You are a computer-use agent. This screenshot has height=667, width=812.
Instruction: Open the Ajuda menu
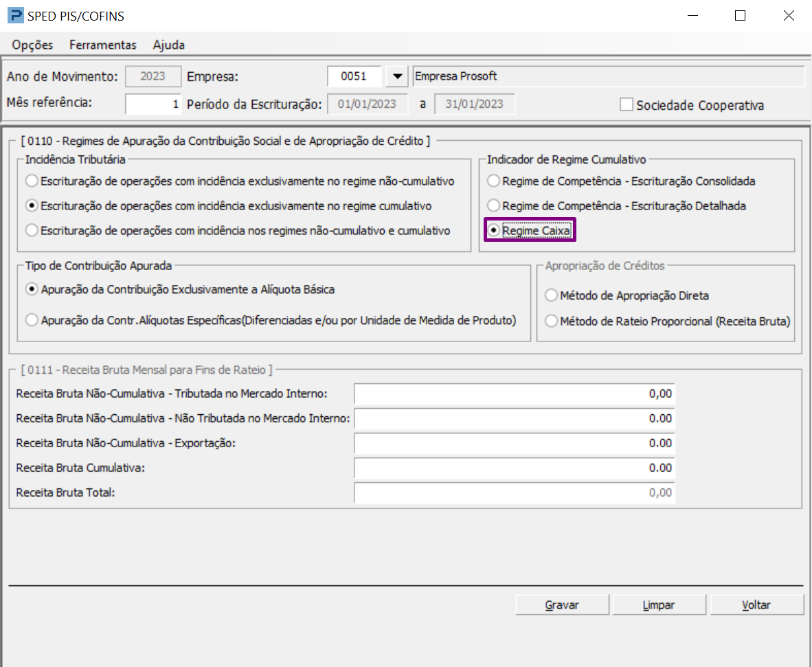pos(168,45)
